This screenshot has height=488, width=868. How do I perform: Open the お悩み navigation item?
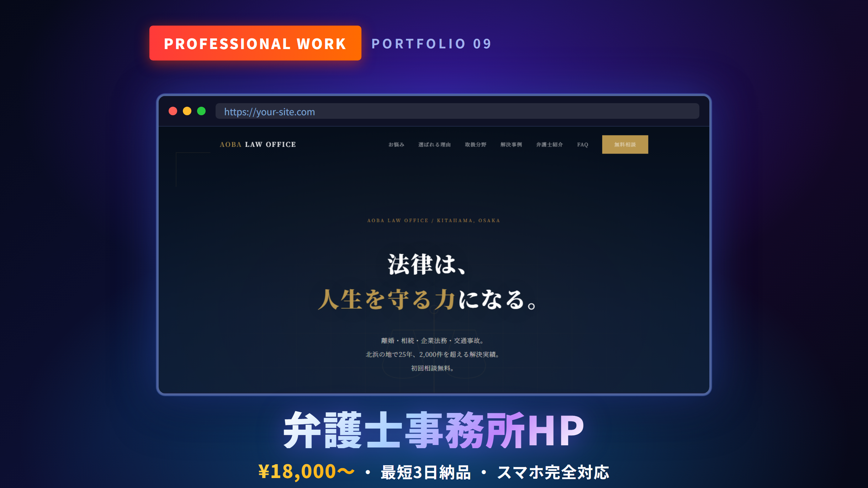(x=396, y=144)
